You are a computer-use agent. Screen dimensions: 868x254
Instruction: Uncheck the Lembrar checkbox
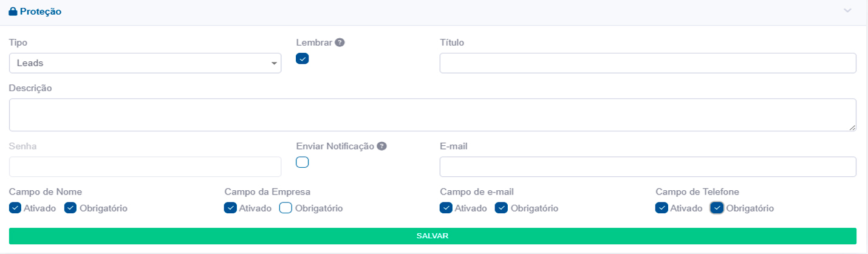click(302, 59)
